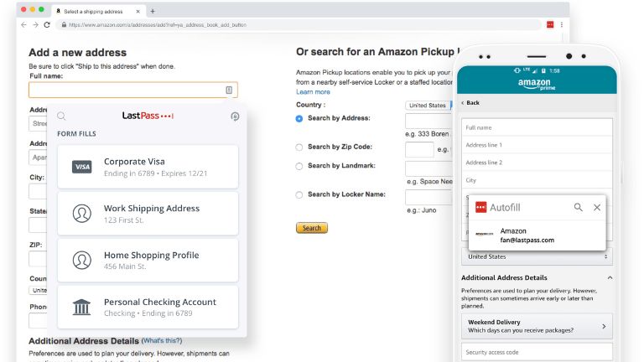644x362 pixels.
Task: Open a new browser tab with plus
Action: 153,11
